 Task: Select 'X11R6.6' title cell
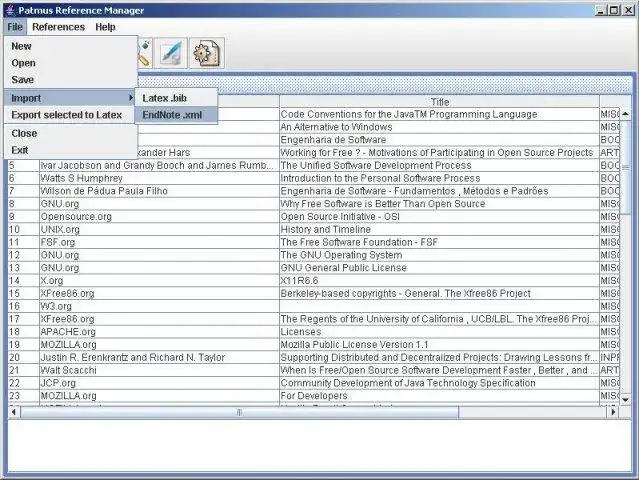click(x=439, y=281)
